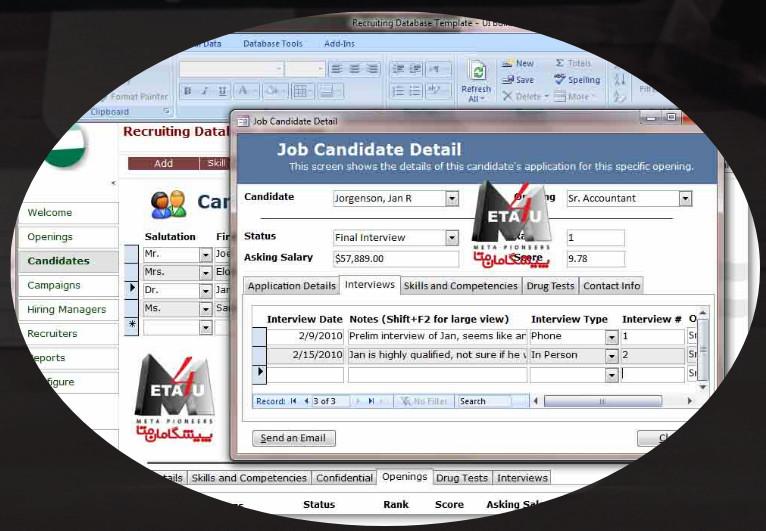766x531 pixels.
Task: Click notes cell 'Prelim interview of Jan'
Action: [437, 336]
